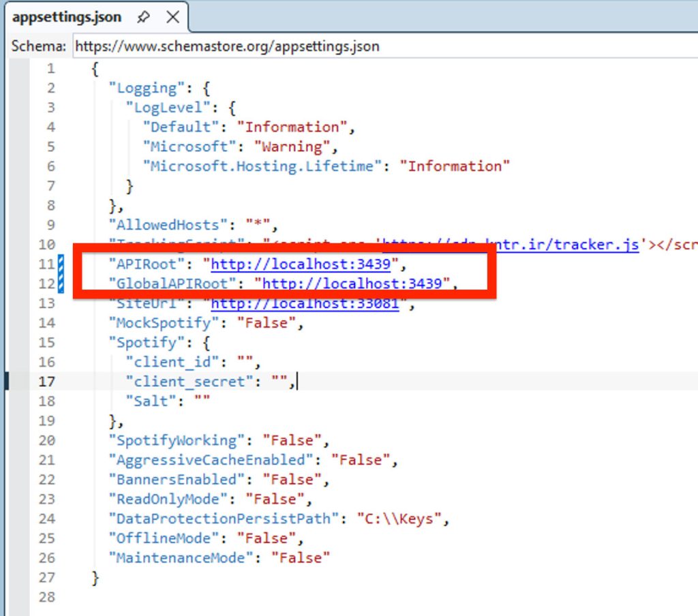The height and width of the screenshot is (616, 698).
Task: Click the "APIRoot" key text
Action: [147, 264]
